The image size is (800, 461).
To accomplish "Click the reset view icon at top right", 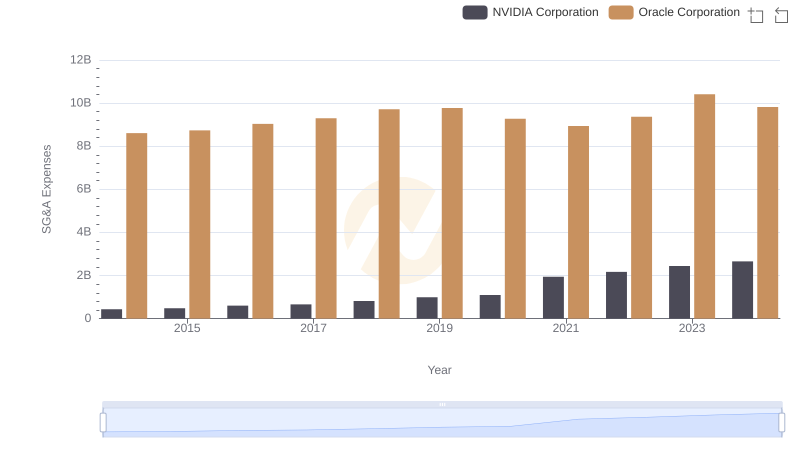I will coord(782,14).
